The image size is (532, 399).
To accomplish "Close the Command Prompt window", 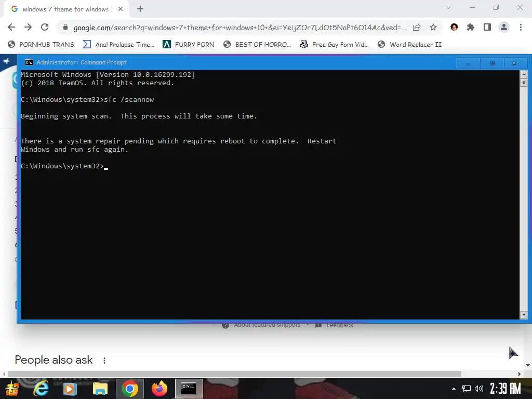I will [514, 63].
